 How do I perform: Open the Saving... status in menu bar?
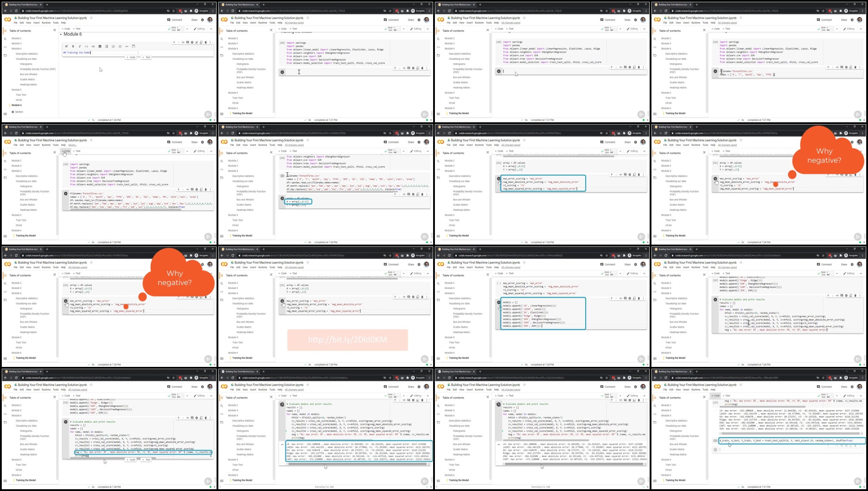point(73,145)
